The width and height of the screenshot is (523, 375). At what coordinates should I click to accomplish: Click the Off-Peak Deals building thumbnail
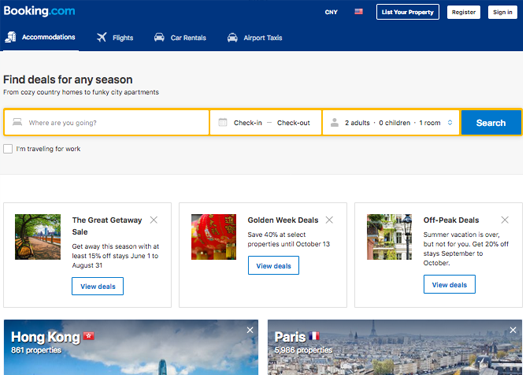(389, 237)
